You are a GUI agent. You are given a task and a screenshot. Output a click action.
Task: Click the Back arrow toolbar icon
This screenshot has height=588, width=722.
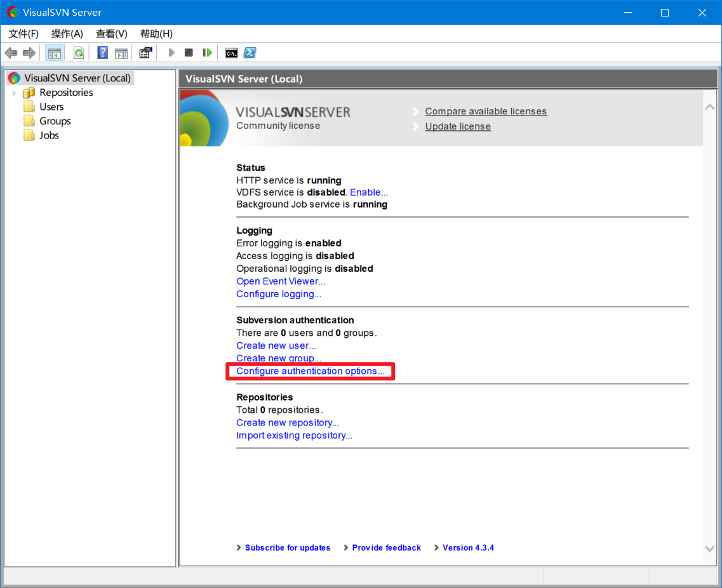[11, 53]
